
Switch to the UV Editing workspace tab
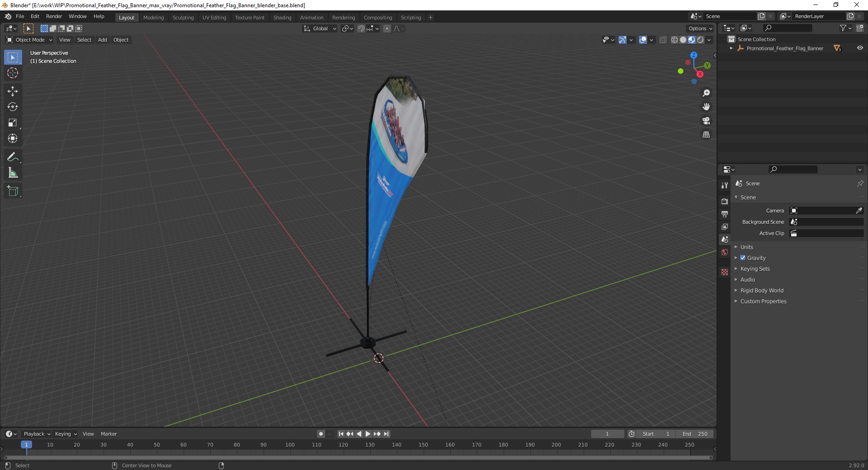coord(214,18)
